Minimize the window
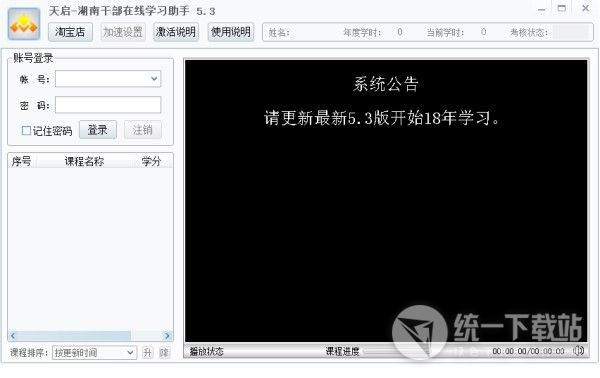Viewport: 600px width, 378px height. click(x=541, y=9)
